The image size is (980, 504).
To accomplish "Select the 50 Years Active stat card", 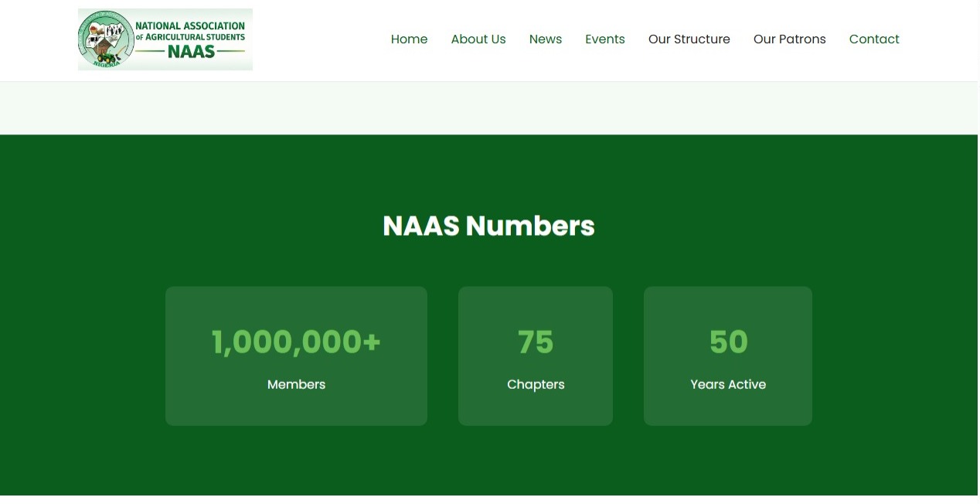I will pos(727,356).
